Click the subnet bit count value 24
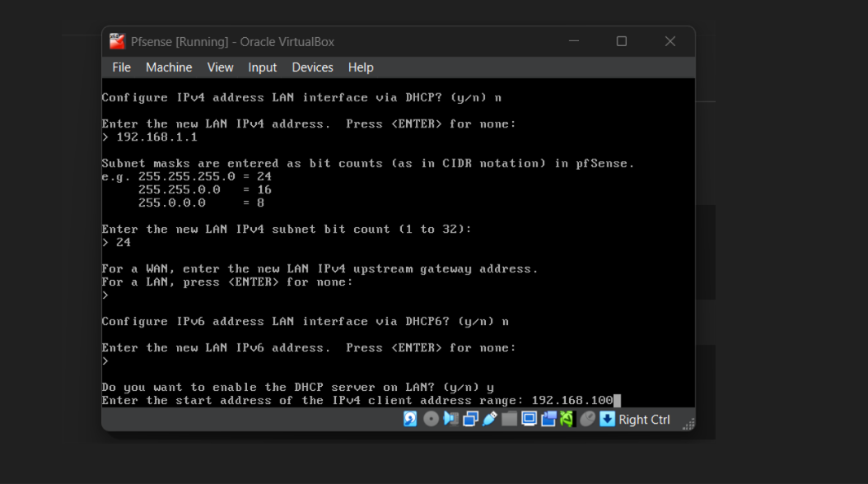The image size is (868, 484). (x=124, y=242)
